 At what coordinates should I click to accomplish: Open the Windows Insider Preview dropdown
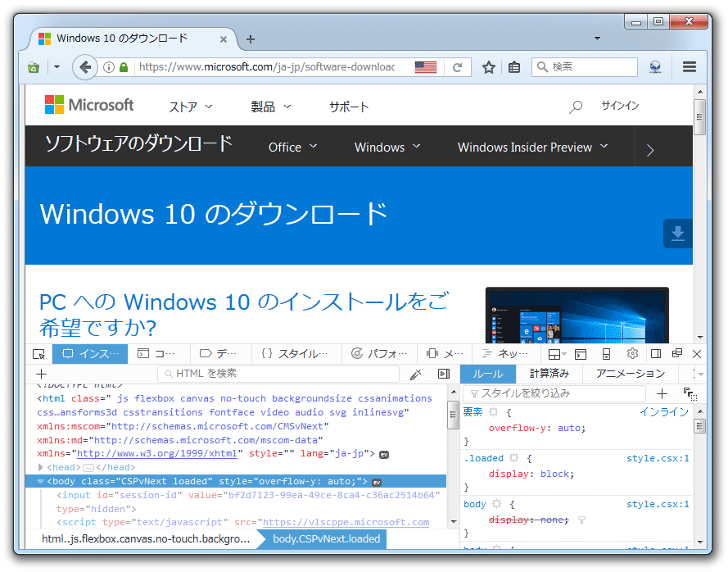click(x=533, y=148)
